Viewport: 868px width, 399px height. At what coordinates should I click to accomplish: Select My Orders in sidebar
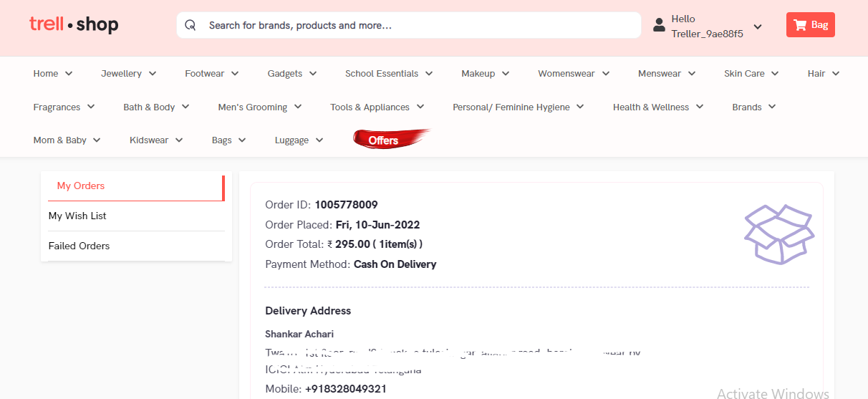[81, 186]
